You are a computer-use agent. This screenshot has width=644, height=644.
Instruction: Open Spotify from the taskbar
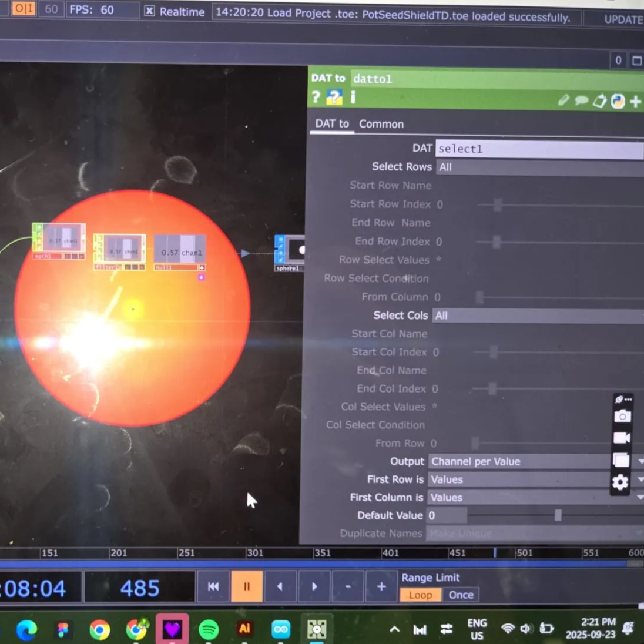tap(208, 629)
